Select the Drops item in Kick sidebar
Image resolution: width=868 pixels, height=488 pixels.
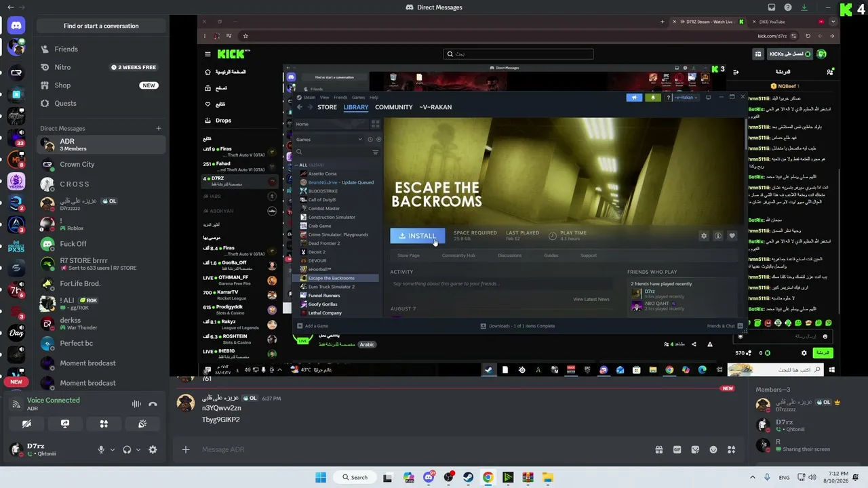click(223, 120)
